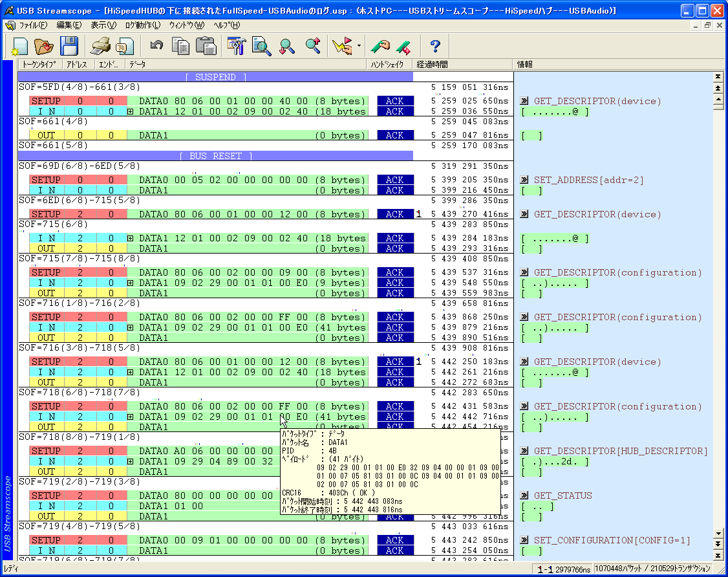Image resolution: width=728 pixels, height=577 pixels.
Task: Click the トークンタイプ column header
Action: coord(39,64)
